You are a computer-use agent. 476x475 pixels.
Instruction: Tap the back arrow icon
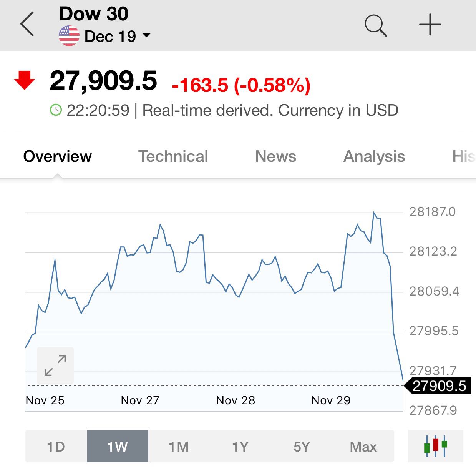pos(27,24)
